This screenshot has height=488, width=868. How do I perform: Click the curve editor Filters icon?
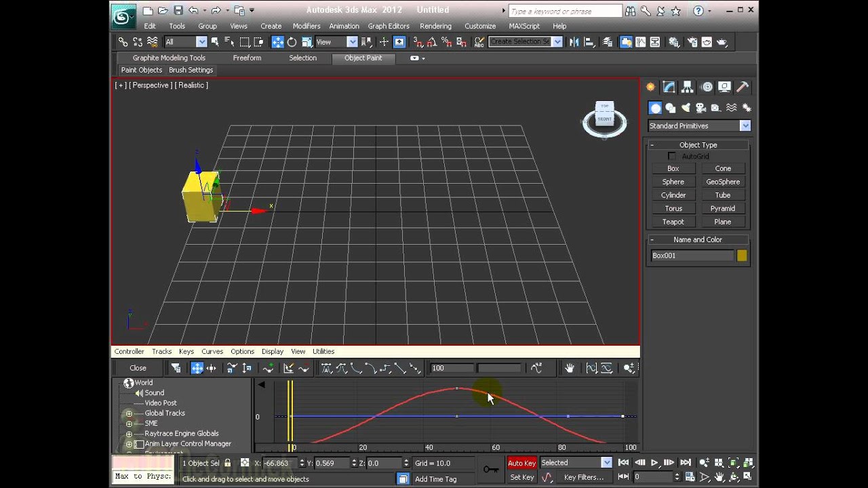[176, 368]
